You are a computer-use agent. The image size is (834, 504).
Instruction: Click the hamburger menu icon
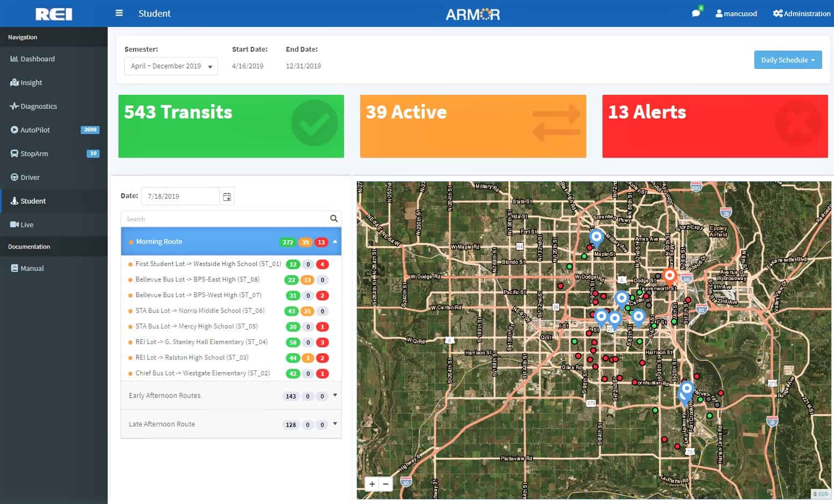coord(119,13)
